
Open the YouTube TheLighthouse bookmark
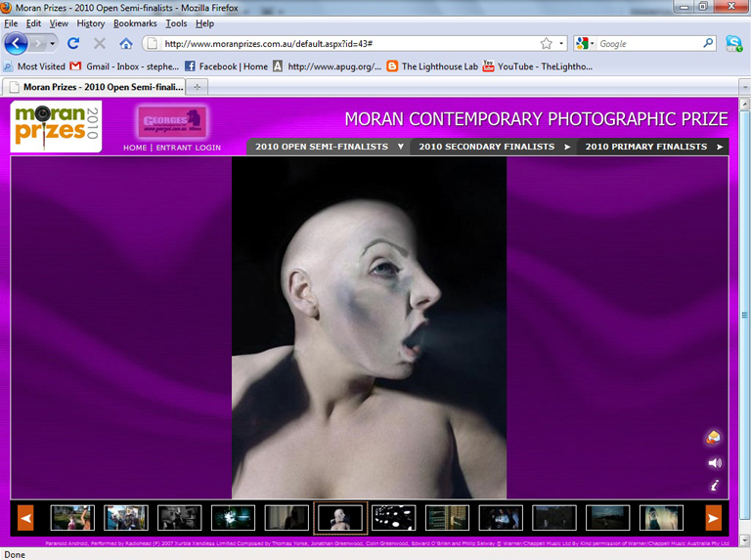[x=538, y=66]
